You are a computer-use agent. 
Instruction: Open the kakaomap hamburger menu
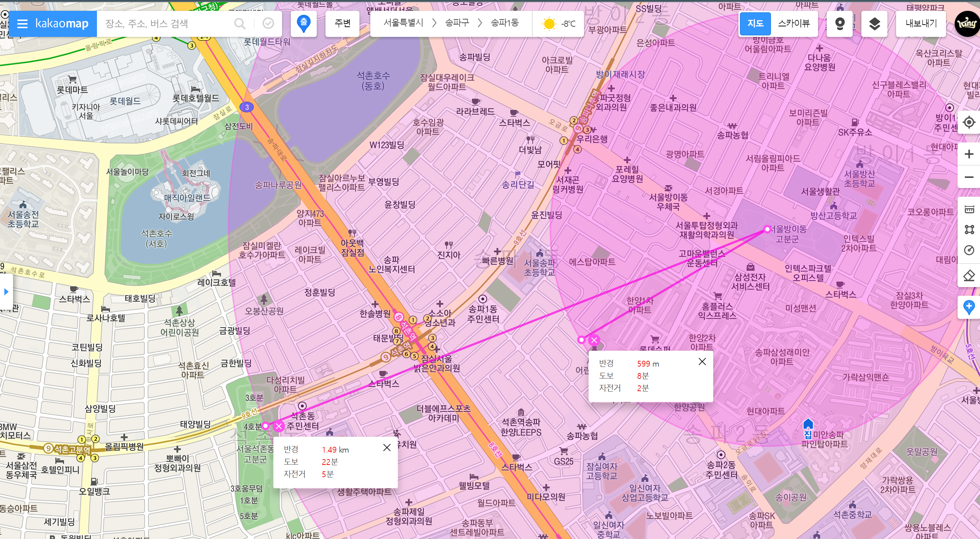(22, 23)
